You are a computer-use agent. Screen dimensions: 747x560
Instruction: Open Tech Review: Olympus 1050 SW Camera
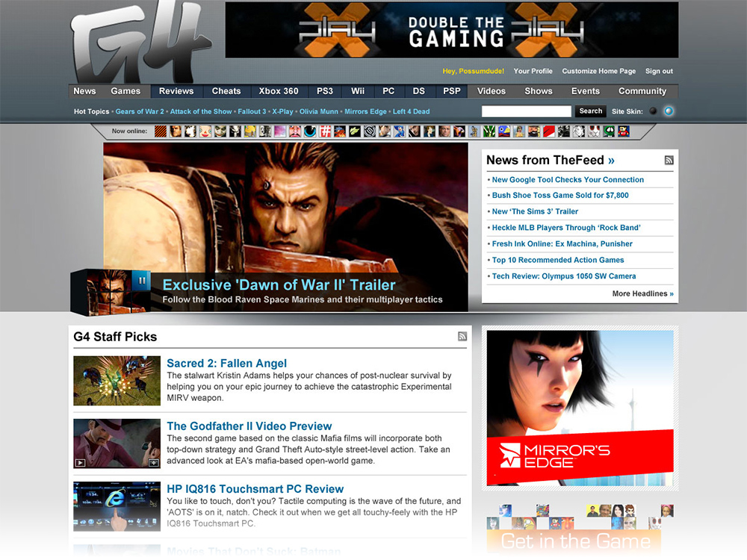coord(564,276)
